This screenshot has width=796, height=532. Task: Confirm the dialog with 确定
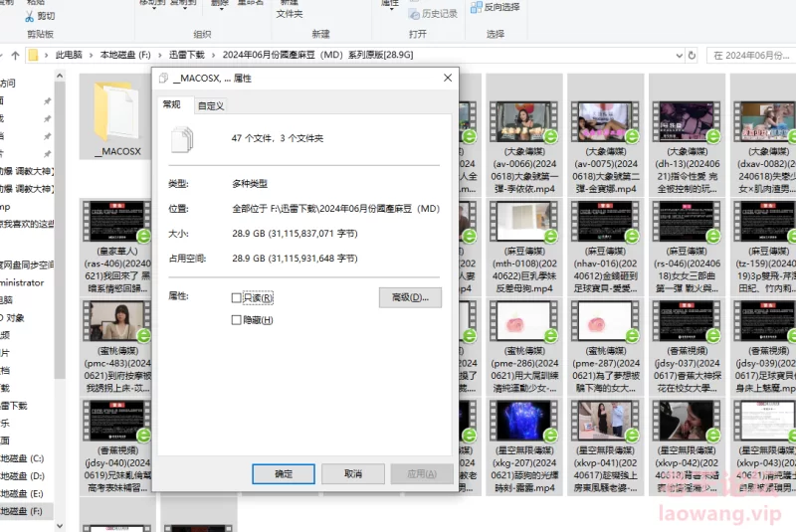(284, 474)
